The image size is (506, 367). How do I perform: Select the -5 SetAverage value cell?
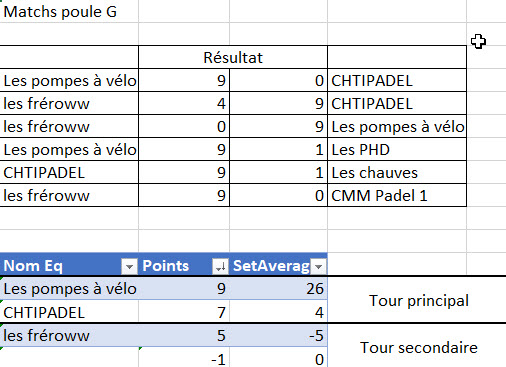pos(278,335)
